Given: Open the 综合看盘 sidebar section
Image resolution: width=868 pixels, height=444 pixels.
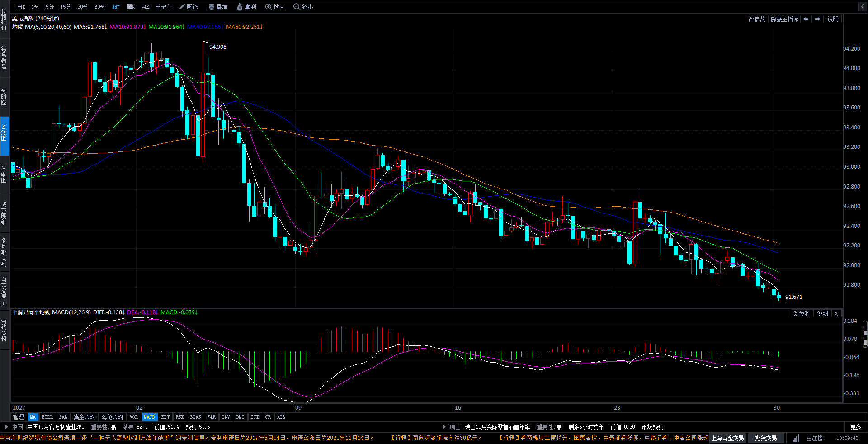Looking at the screenshot, I should [x=4, y=57].
